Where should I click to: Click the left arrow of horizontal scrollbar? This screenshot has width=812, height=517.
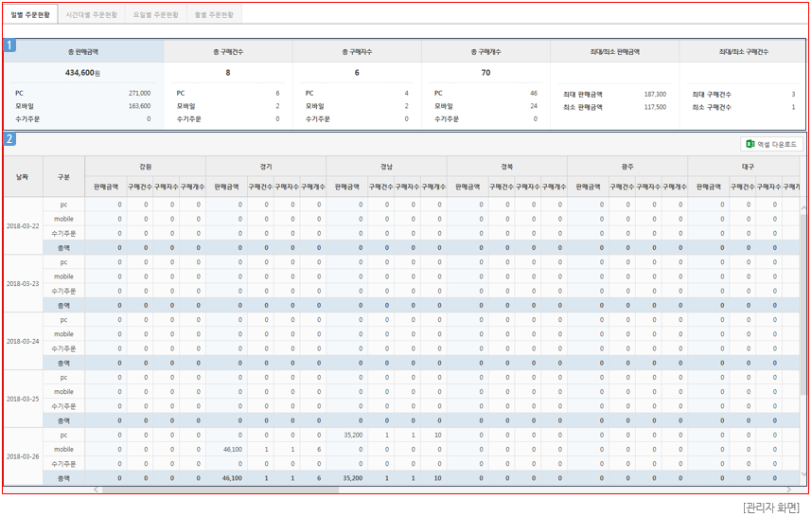tap(97, 490)
